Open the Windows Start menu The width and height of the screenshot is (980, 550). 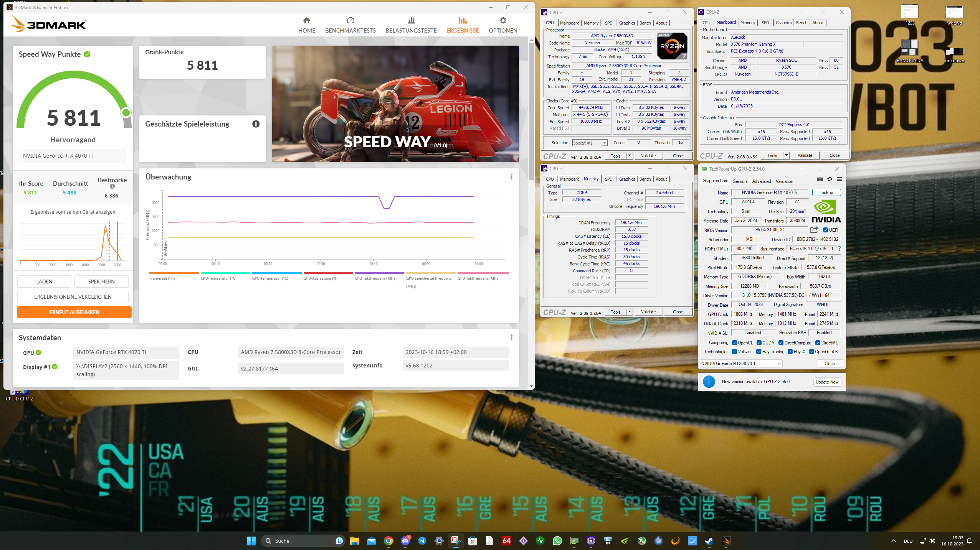(x=251, y=541)
